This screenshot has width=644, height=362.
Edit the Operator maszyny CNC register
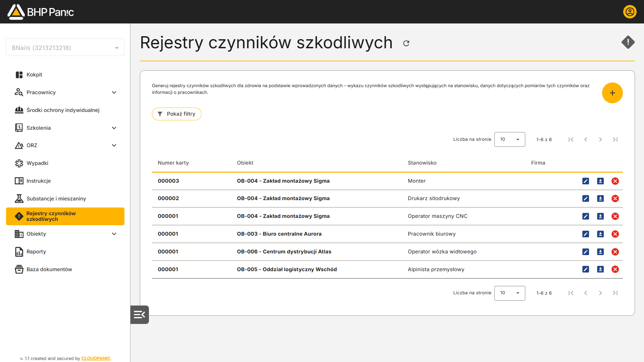[x=586, y=216]
